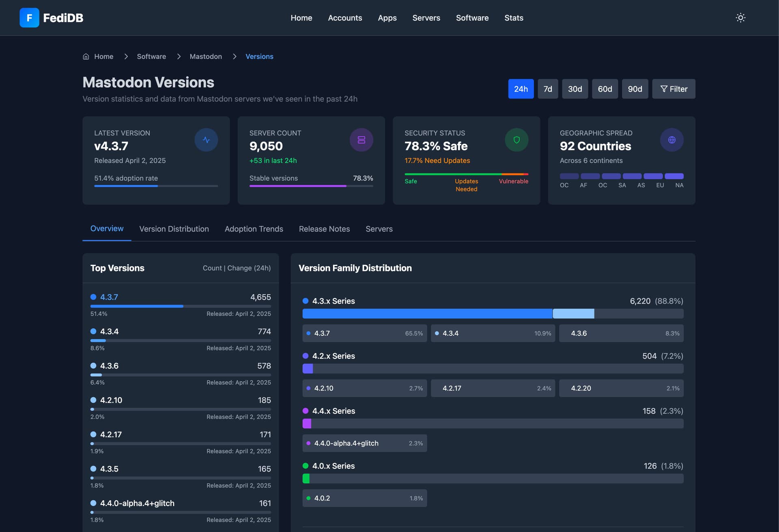779x532 pixels.
Task: Click the chevron between Software and Mastodon
Action: 179,56
